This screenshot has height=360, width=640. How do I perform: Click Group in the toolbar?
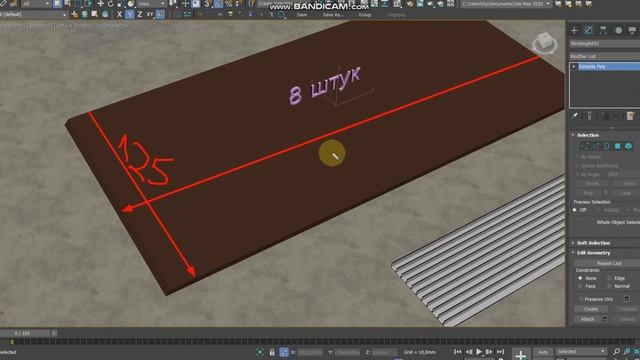(365, 15)
